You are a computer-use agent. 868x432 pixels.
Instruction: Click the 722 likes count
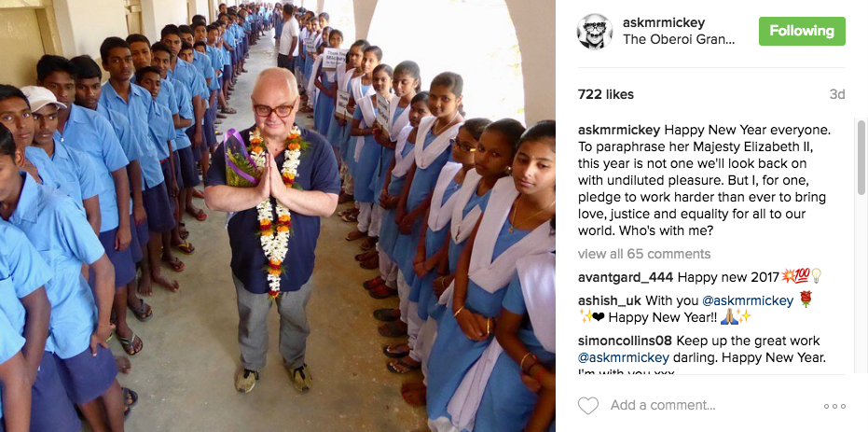pos(606,95)
